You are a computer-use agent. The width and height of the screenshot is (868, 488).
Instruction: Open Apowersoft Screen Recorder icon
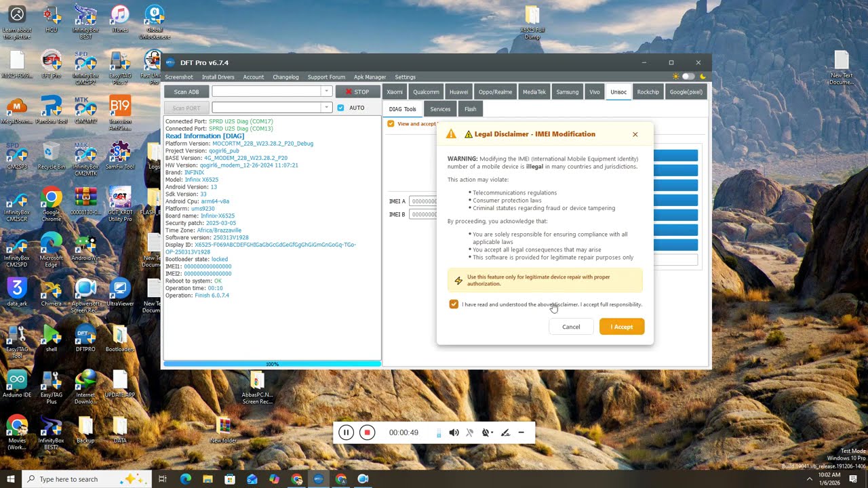click(x=85, y=295)
